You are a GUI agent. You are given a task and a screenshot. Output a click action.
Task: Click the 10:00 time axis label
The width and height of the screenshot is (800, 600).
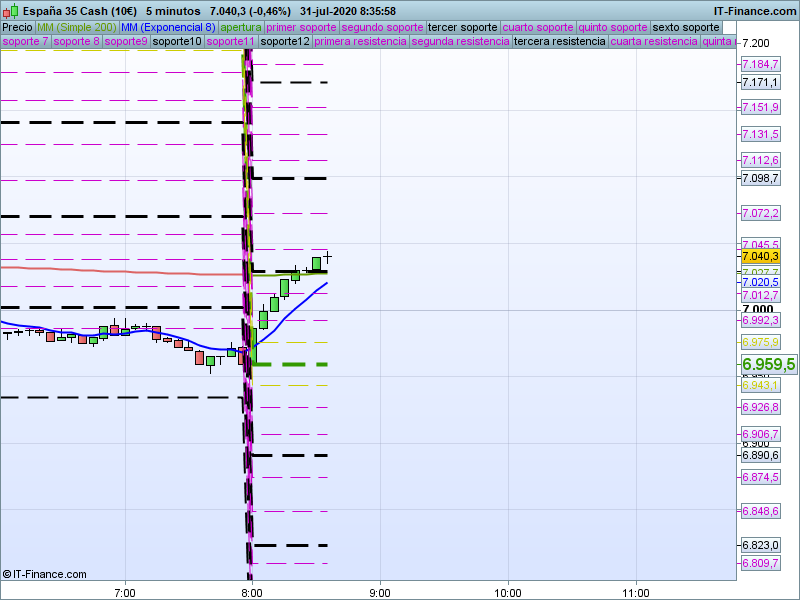click(508, 593)
